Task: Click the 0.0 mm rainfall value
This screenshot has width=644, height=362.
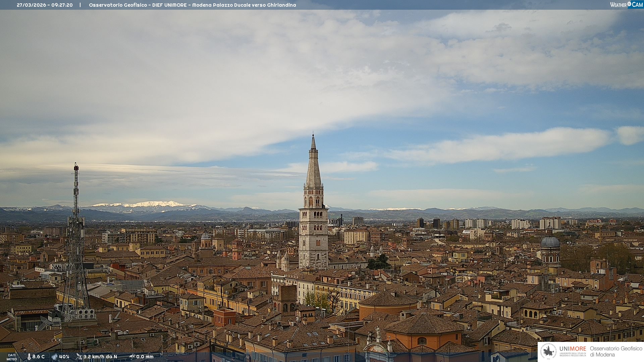Action: click(x=145, y=357)
